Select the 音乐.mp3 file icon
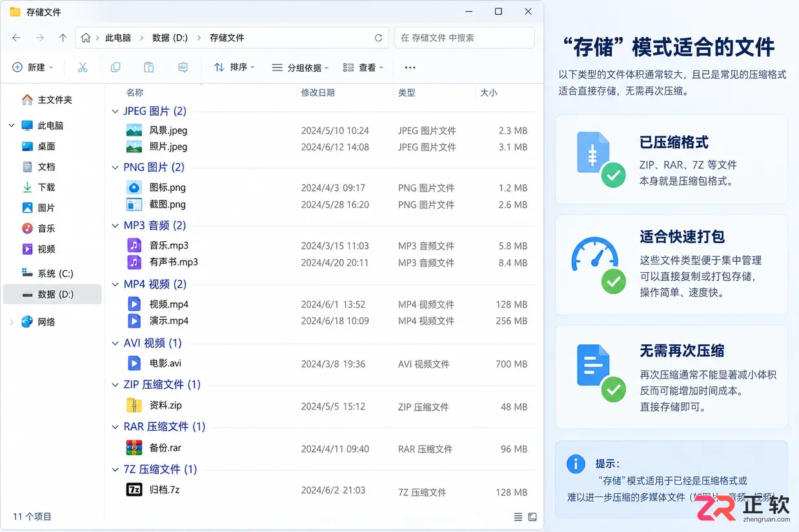The image size is (799, 532). 134,245
